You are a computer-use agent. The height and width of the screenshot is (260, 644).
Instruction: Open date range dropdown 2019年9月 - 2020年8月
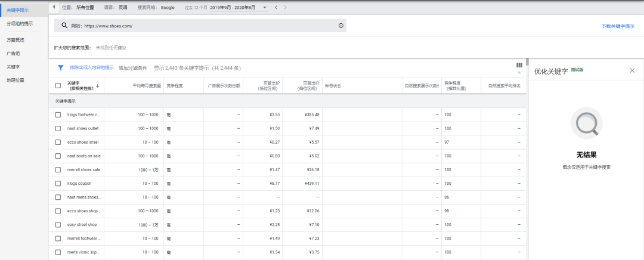point(238,7)
